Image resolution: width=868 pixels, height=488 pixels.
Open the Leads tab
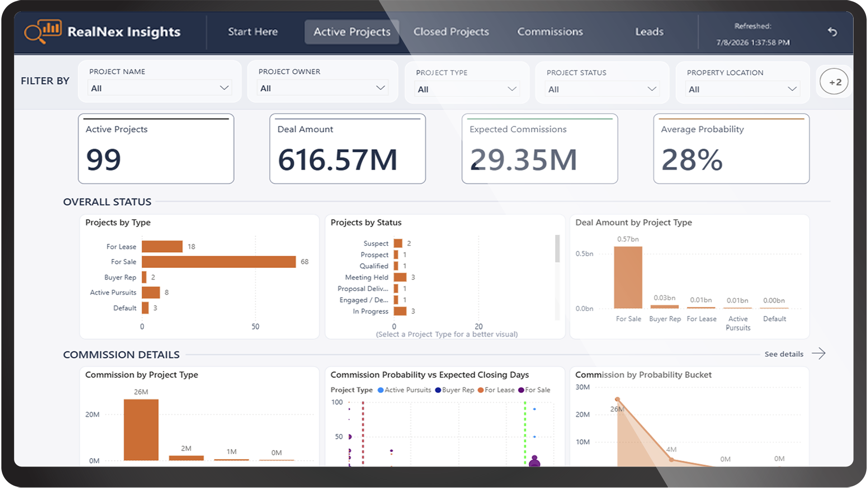click(649, 32)
